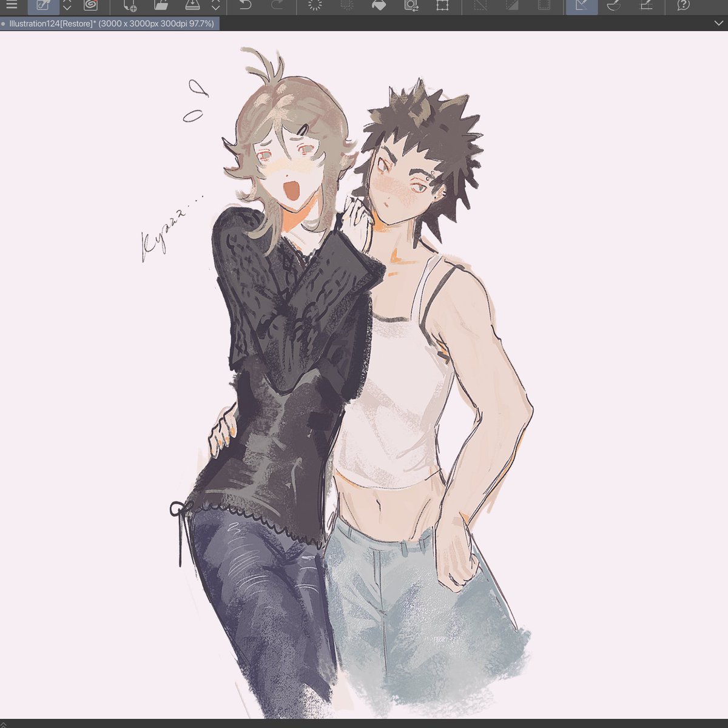Expand the pen tool variant chevron
Viewport: 728px width, 728px height.
point(67,7)
